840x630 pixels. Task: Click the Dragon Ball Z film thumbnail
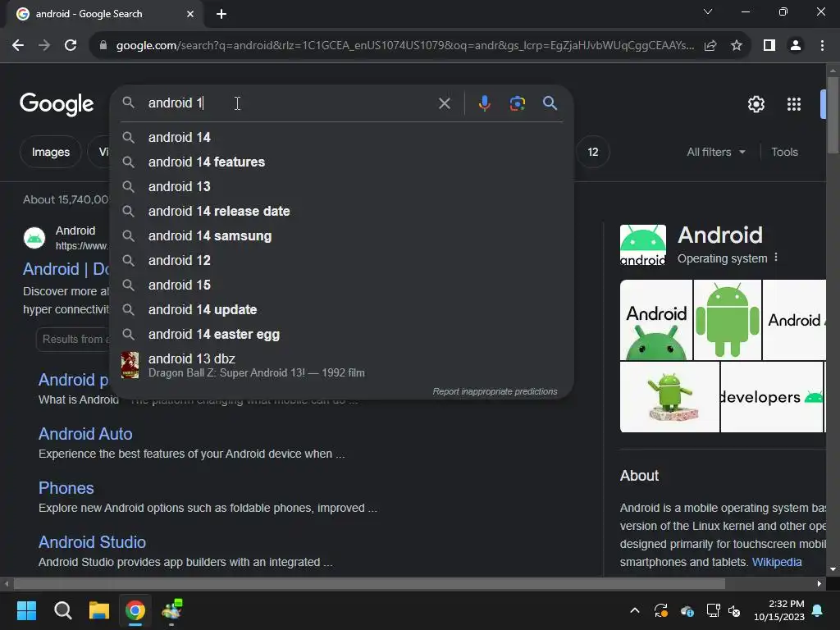130,365
